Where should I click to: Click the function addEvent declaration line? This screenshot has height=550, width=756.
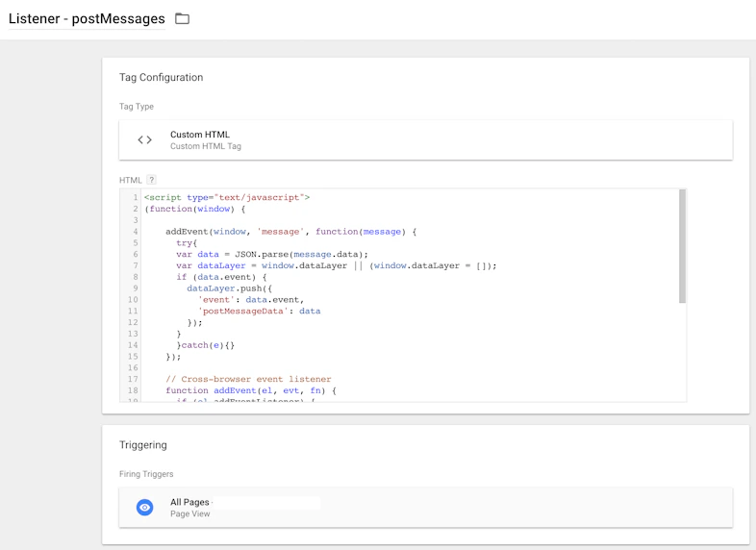251,390
